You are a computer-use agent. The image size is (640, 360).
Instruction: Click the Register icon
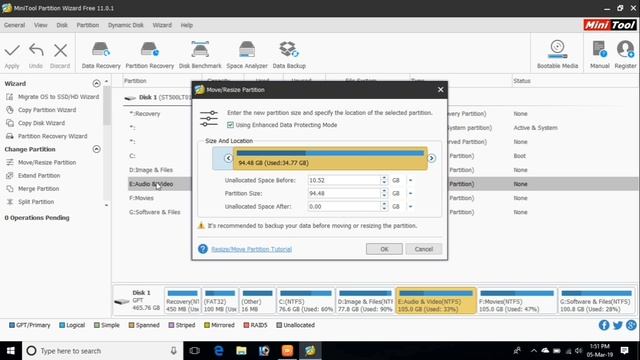pos(625,49)
